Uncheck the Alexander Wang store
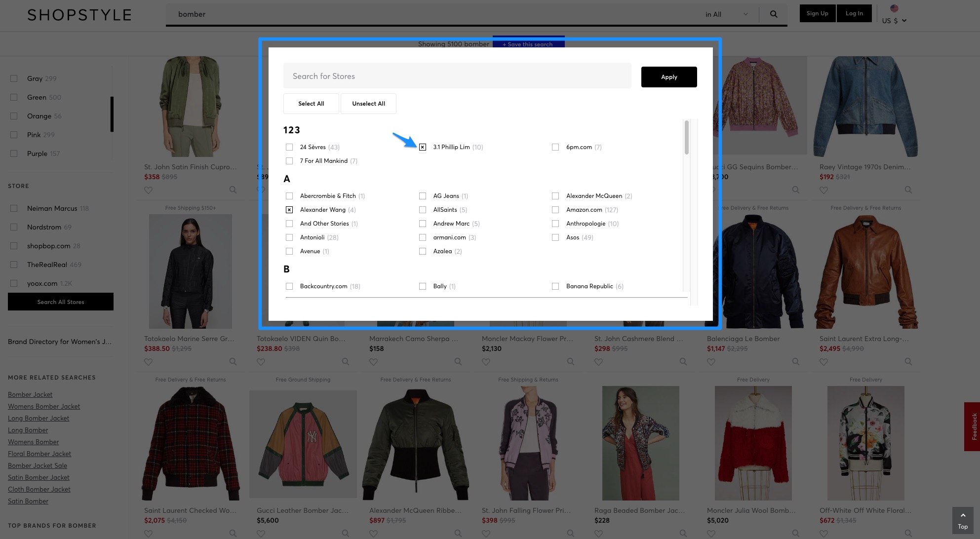This screenshot has width=980, height=539. 289,210
